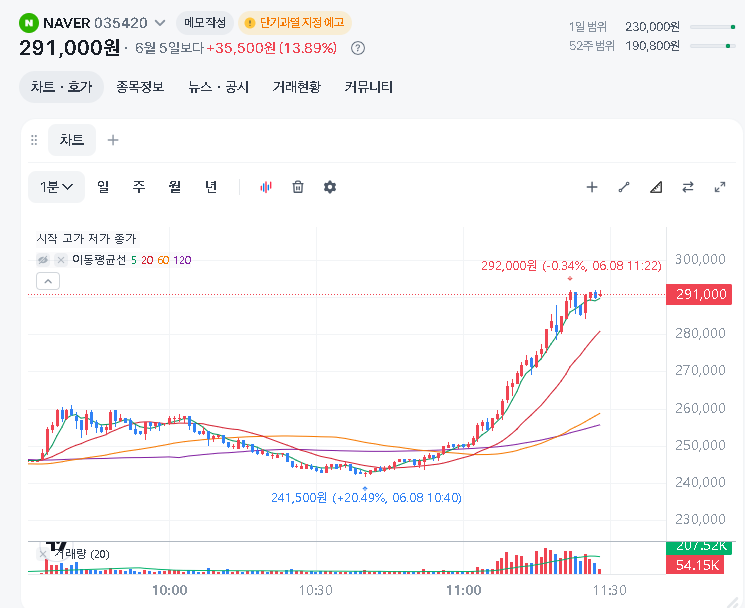Select the trend line drawing tool
This screenshot has width=745, height=608.
coord(624,187)
